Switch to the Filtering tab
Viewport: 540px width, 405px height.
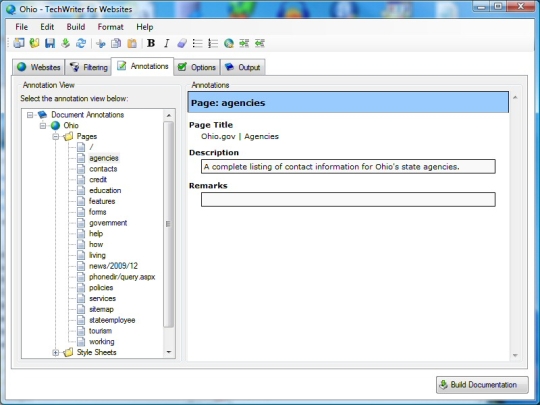click(88, 67)
